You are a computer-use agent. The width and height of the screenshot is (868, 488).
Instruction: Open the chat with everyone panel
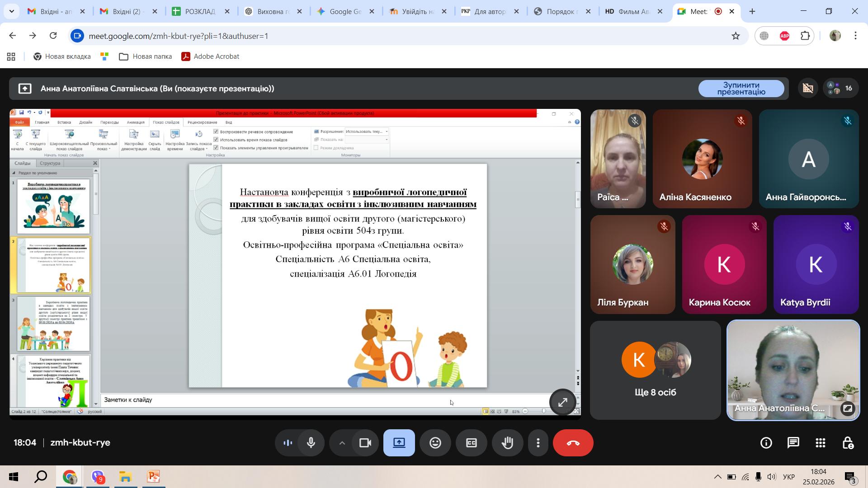(x=793, y=443)
